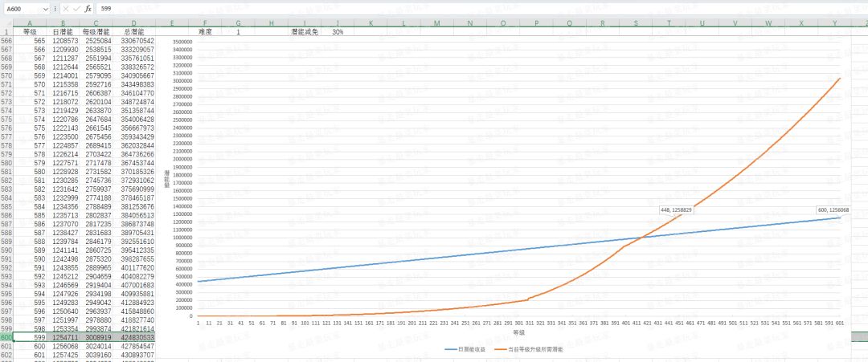Click cell with value 1222143
Viewport: 868px width, 362px height.
click(63, 128)
